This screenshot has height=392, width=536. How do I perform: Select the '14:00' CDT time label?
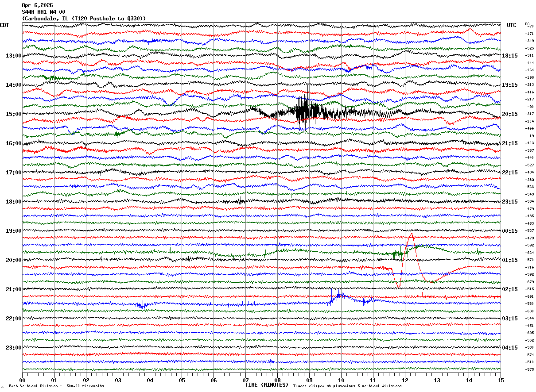click(x=13, y=85)
